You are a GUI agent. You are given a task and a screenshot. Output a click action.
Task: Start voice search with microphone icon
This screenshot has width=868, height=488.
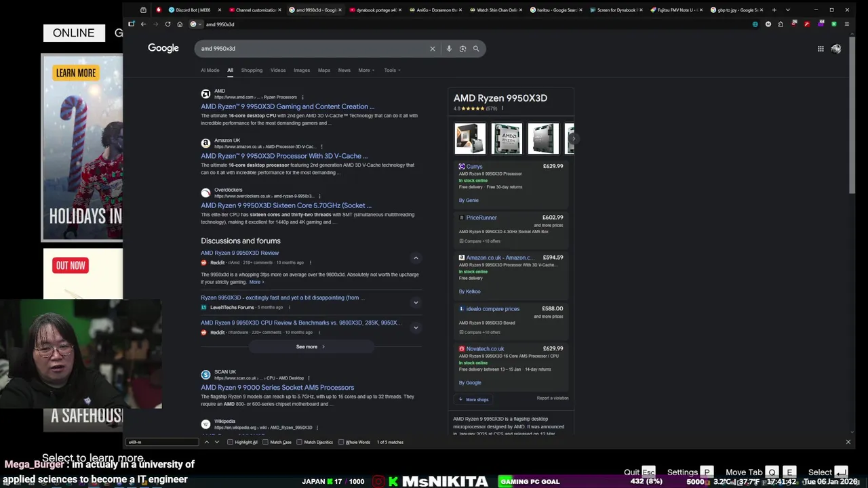click(x=449, y=49)
